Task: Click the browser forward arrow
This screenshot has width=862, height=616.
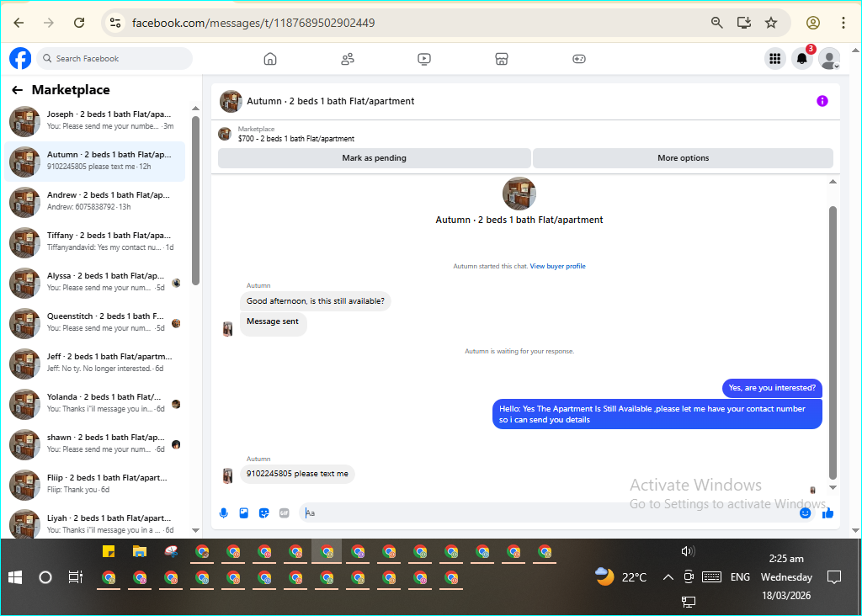Action: tap(49, 23)
